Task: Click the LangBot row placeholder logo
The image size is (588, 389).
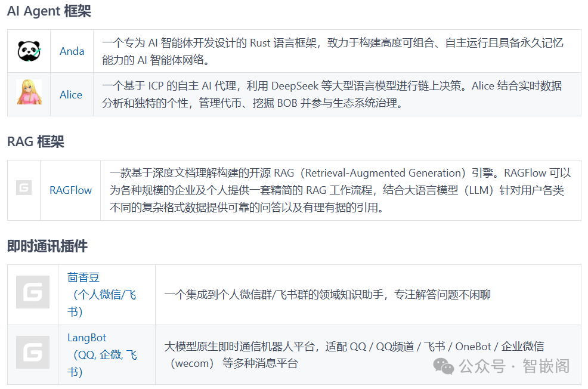Action: (x=33, y=352)
